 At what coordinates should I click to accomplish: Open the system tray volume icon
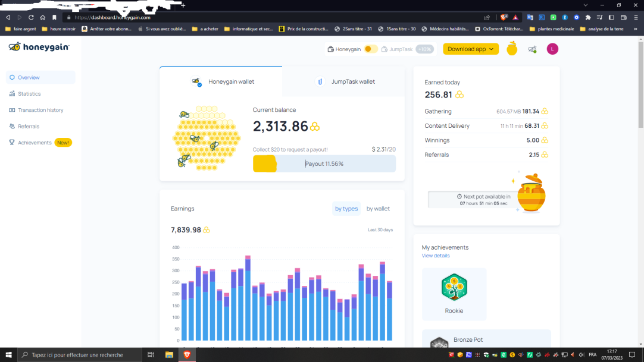point(581,355)
